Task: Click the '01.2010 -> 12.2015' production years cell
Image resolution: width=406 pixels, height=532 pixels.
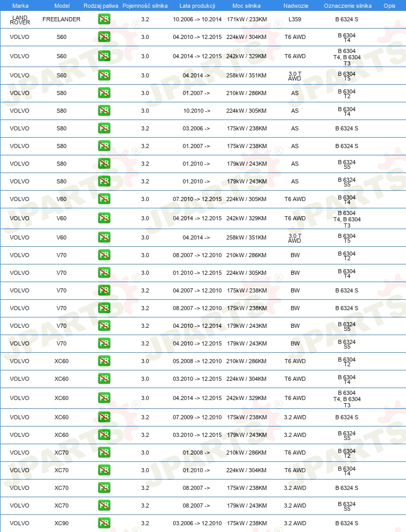Action: tap(197, 273)
